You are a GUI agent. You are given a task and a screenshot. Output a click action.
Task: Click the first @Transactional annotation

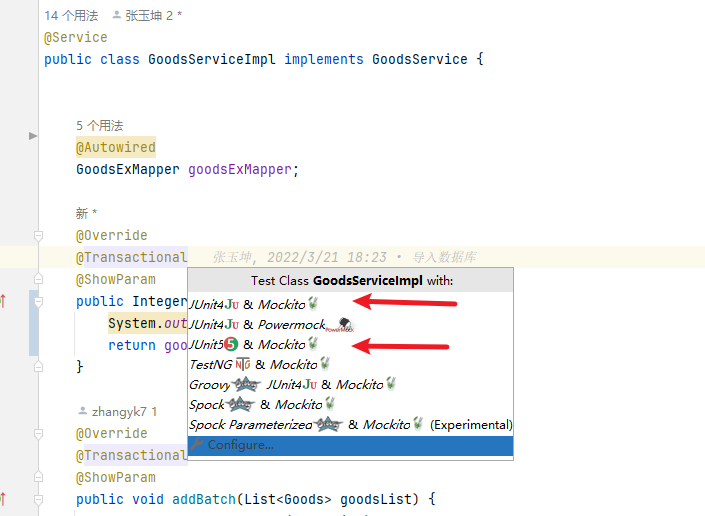[132, 257]
